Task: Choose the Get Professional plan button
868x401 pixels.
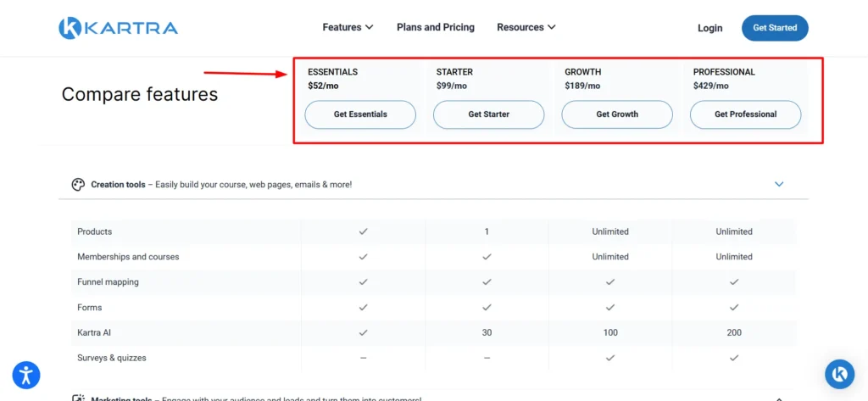Action: point(746,114)
